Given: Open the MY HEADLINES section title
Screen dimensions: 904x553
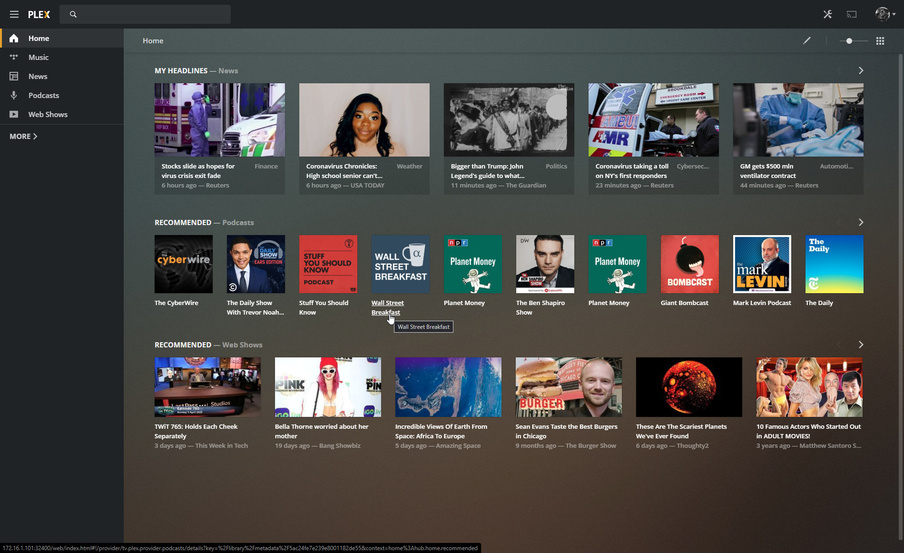Looking at the screenshot, I should 180,70.
